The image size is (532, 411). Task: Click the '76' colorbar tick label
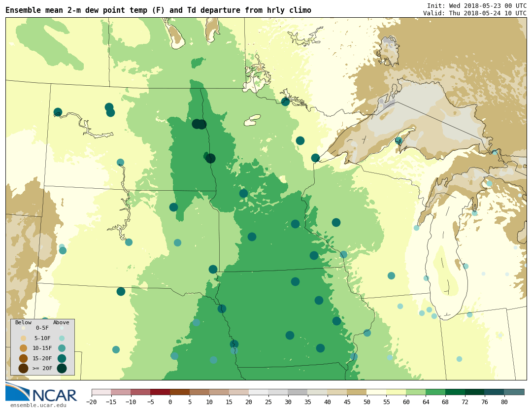[485, 402]
